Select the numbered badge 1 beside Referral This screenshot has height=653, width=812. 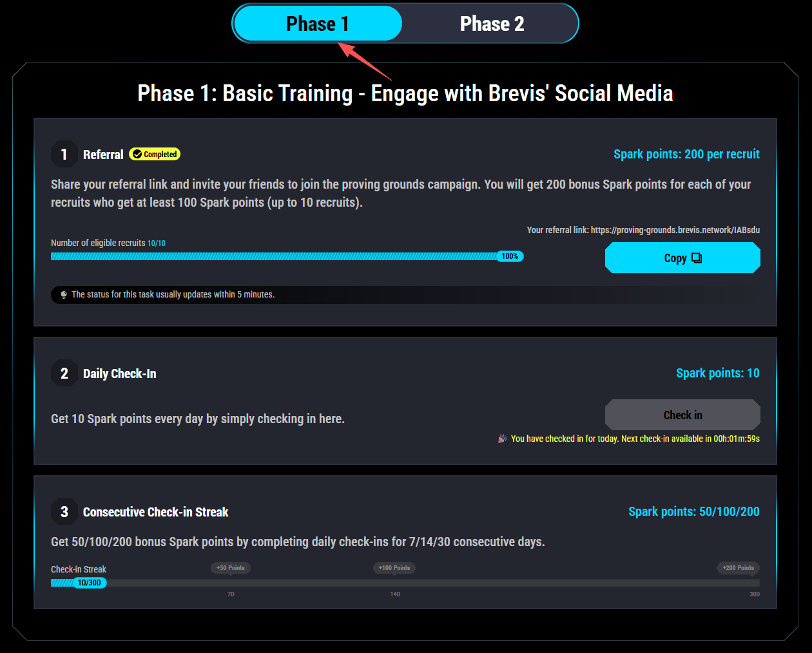(x=64, y=154)
